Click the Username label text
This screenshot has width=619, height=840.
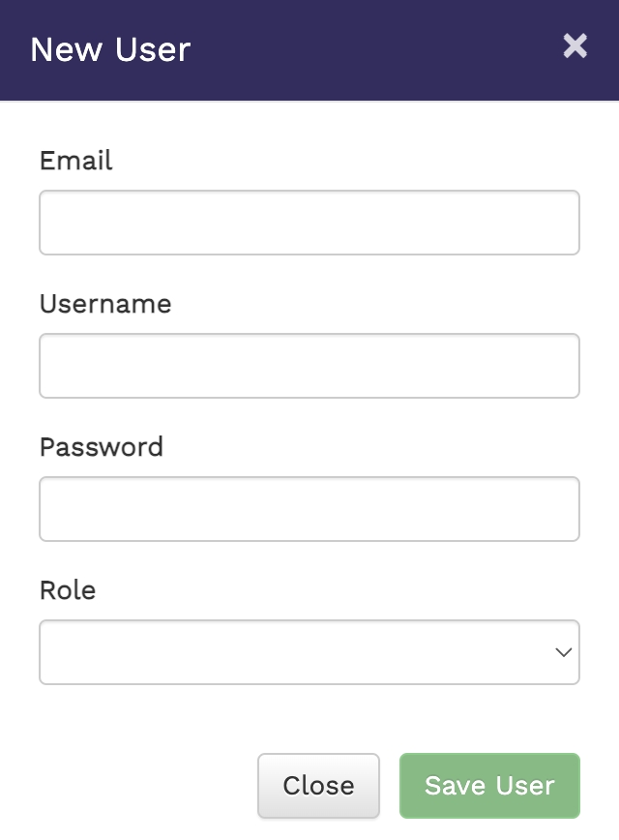click(x=105, y=304)
